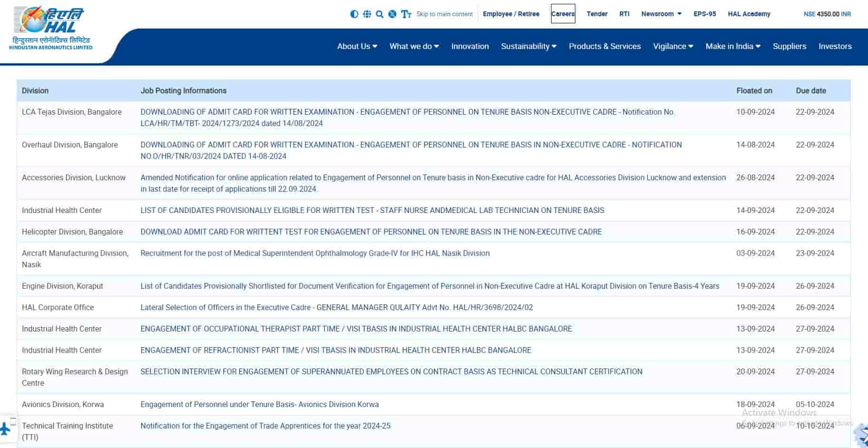The image size is (868, 448).
Task: Sort jobs by the Due date column header
Action: point(811,90)
